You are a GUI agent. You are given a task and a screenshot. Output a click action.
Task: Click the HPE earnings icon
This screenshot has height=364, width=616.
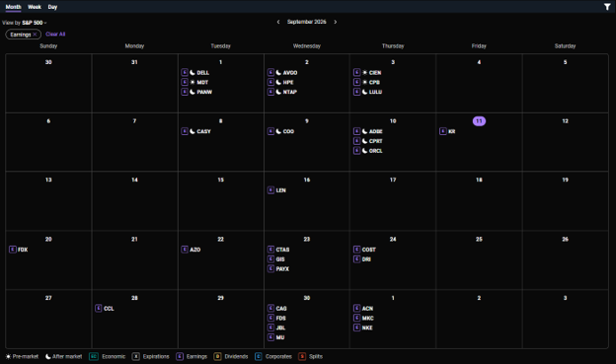coord(270,82)
